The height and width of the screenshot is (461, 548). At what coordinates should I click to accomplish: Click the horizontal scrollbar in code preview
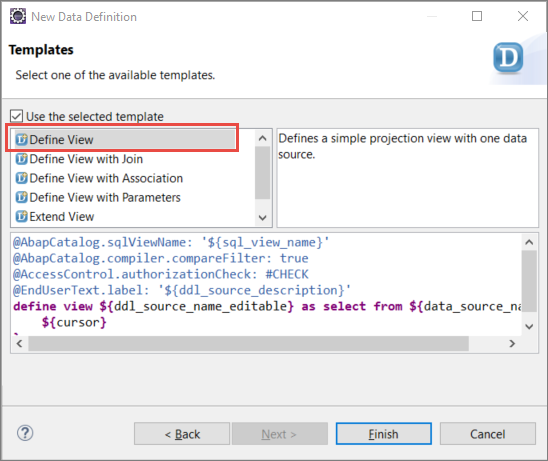(x=248, y=344)
